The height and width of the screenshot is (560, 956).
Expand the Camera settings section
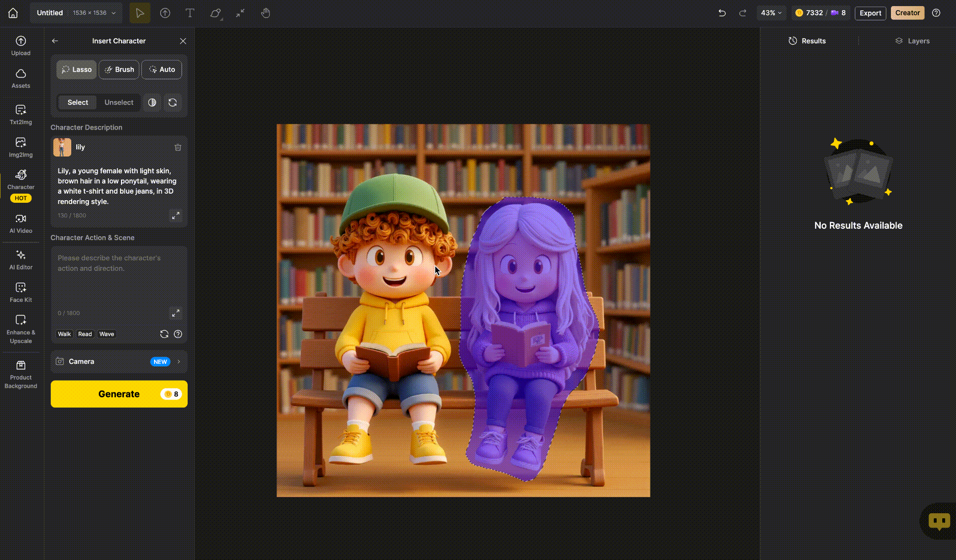pos(119,362)
